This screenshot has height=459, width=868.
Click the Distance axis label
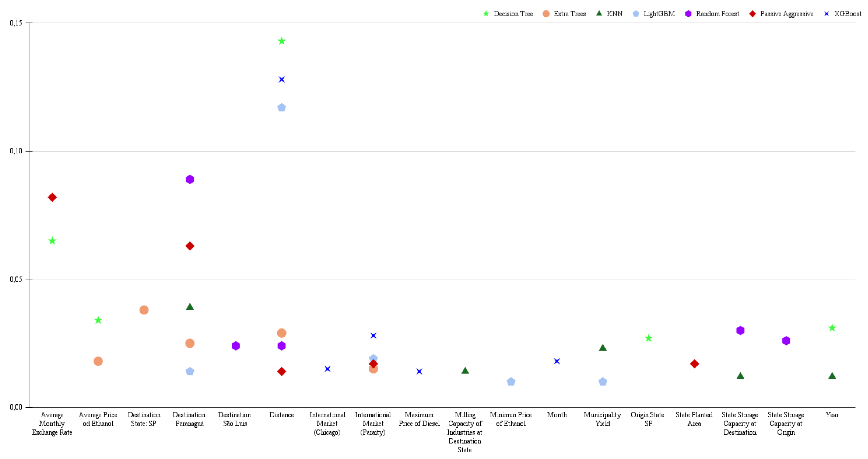coord(281,415)
